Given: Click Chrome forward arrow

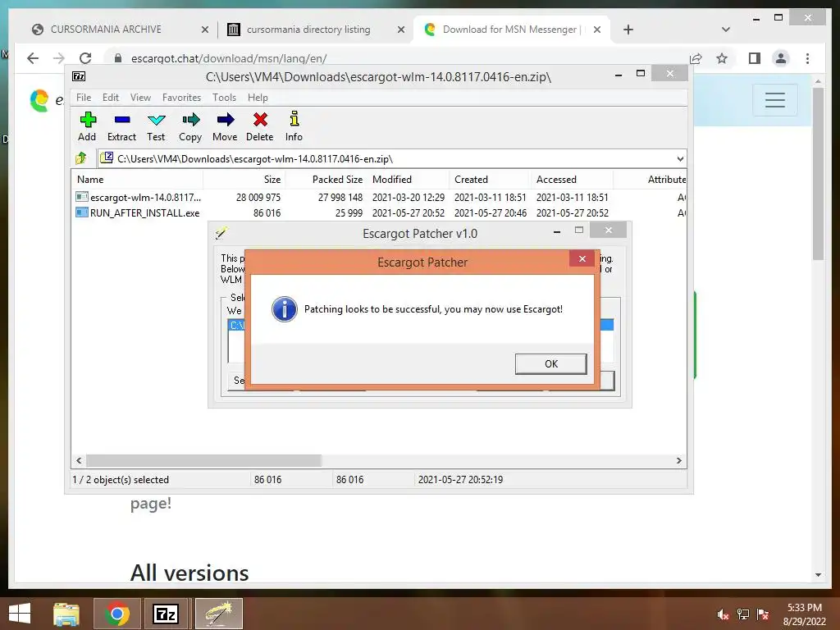Looking at the screenshot, I should click(x=59, y=58).
